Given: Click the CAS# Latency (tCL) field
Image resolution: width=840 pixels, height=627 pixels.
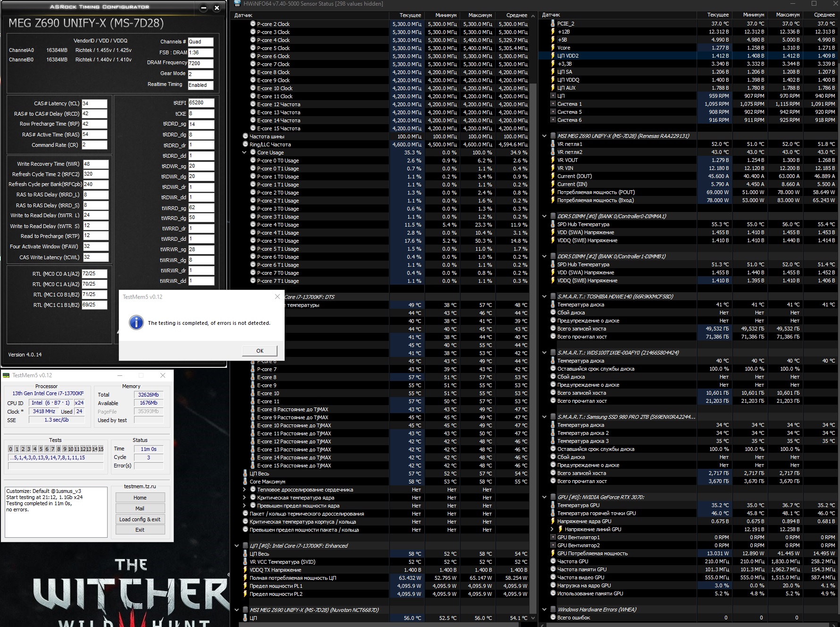Looking at the screenshot, I should coord(94,103).
